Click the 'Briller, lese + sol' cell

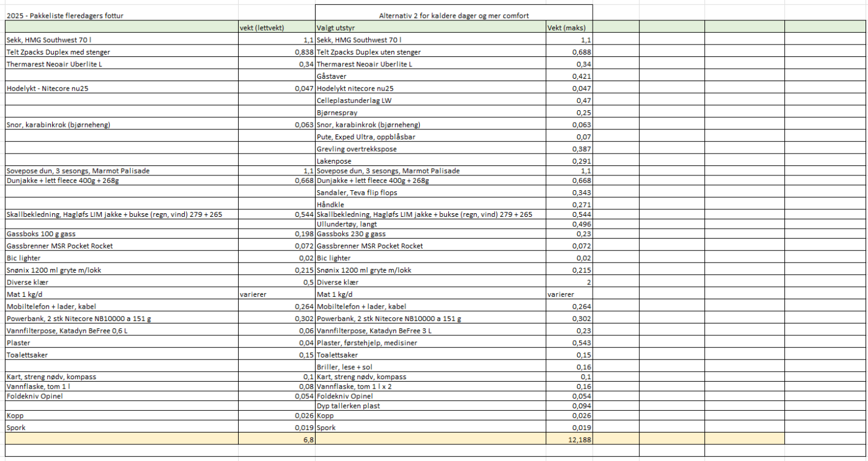[x=430, y=367]
